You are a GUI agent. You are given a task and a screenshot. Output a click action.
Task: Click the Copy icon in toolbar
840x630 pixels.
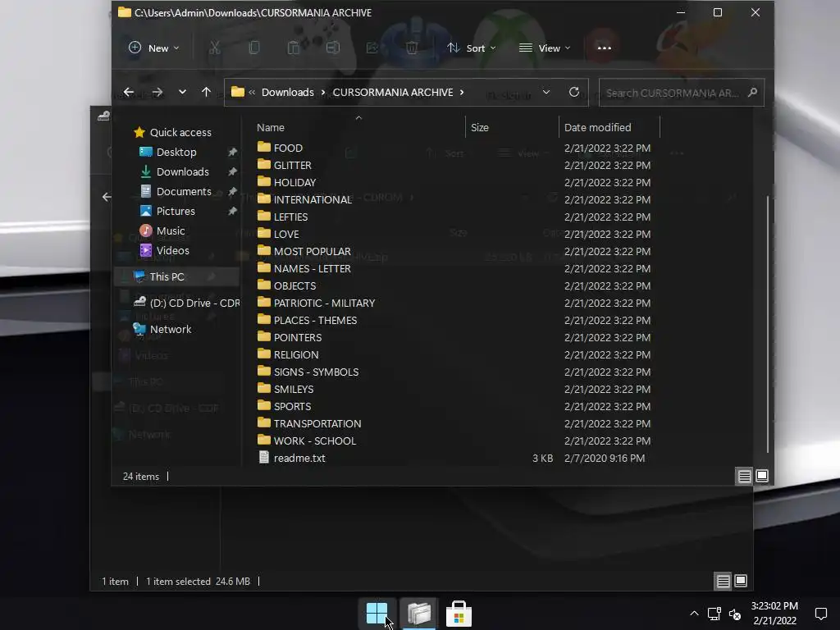[x=254, y=48]
